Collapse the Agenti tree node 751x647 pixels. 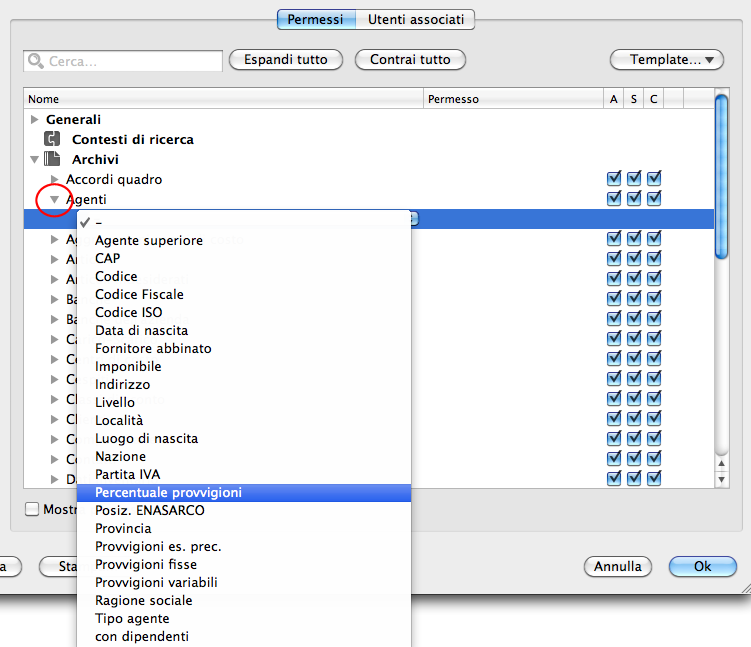(55, 200)
